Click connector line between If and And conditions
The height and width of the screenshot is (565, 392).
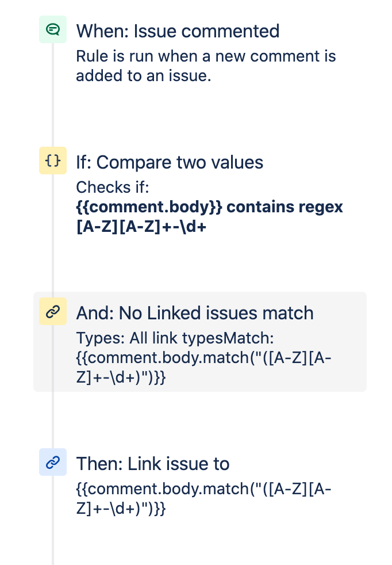tap(53, 233)
